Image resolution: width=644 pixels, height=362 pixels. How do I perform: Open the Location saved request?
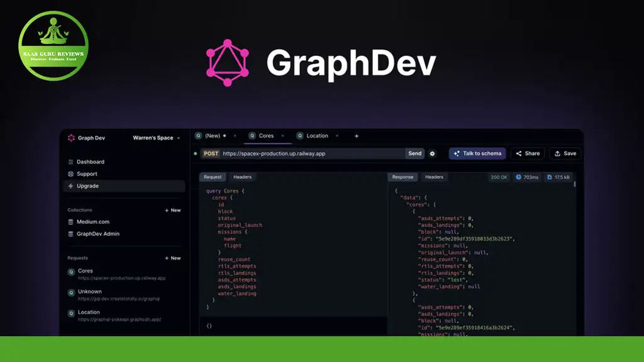point(119,315)
